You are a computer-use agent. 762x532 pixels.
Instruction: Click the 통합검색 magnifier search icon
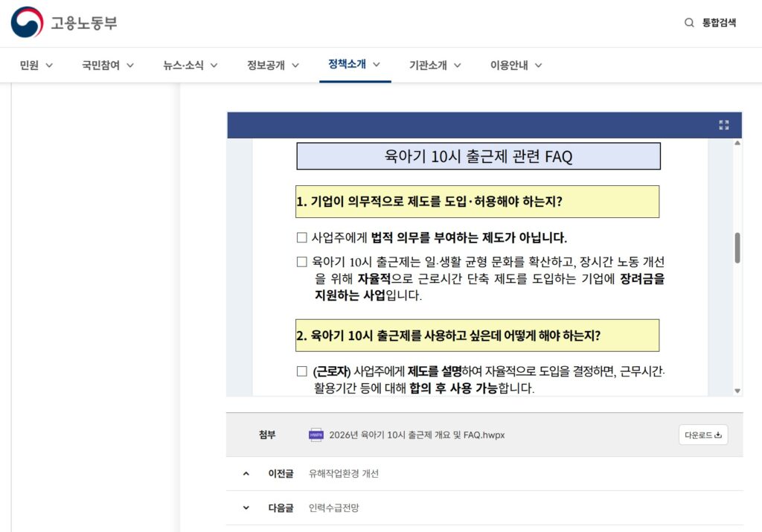(688, 22)
